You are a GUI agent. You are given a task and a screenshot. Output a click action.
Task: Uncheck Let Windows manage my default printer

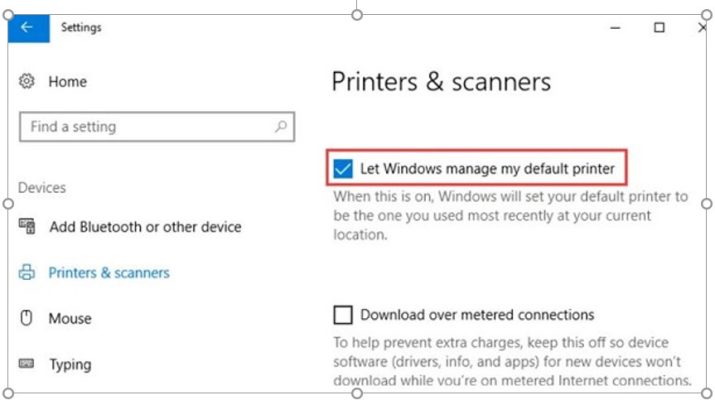click(x=343, y=168)
